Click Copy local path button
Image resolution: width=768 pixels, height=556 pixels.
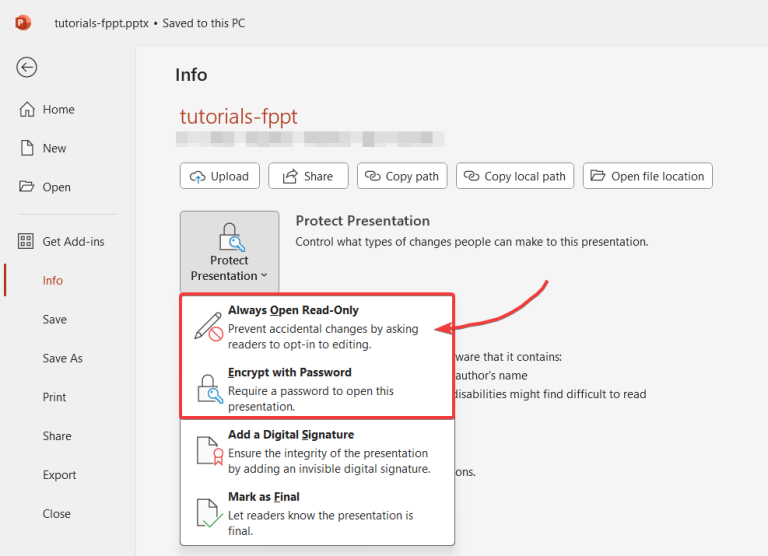click(x=514, y=176)
